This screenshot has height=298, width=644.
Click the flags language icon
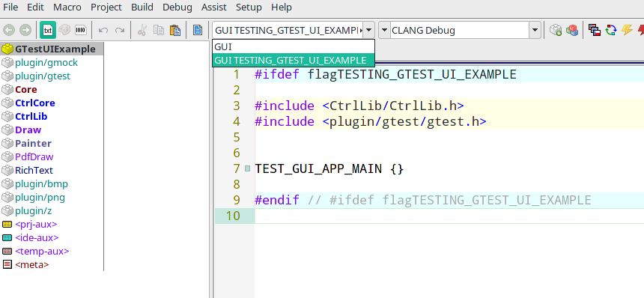[595, 30]
